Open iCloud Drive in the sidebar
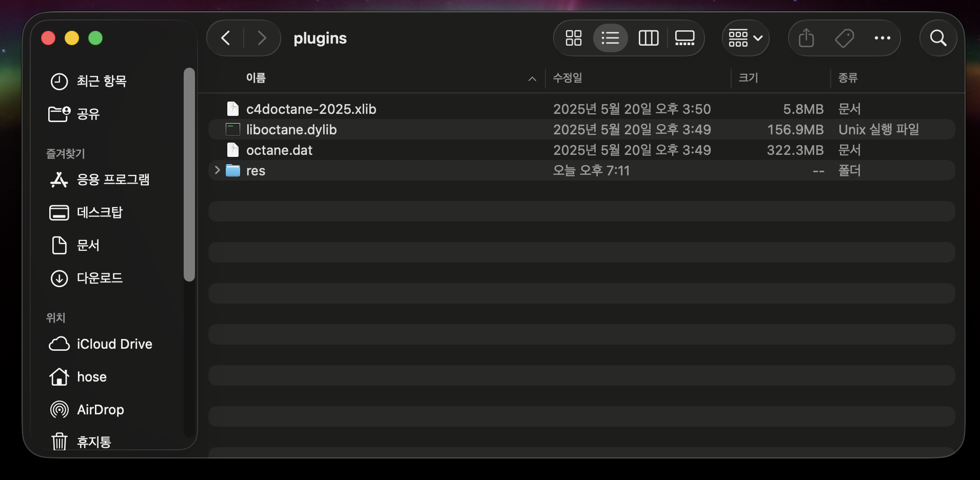This screenshot has height=480, width=980. pos(114,344)
